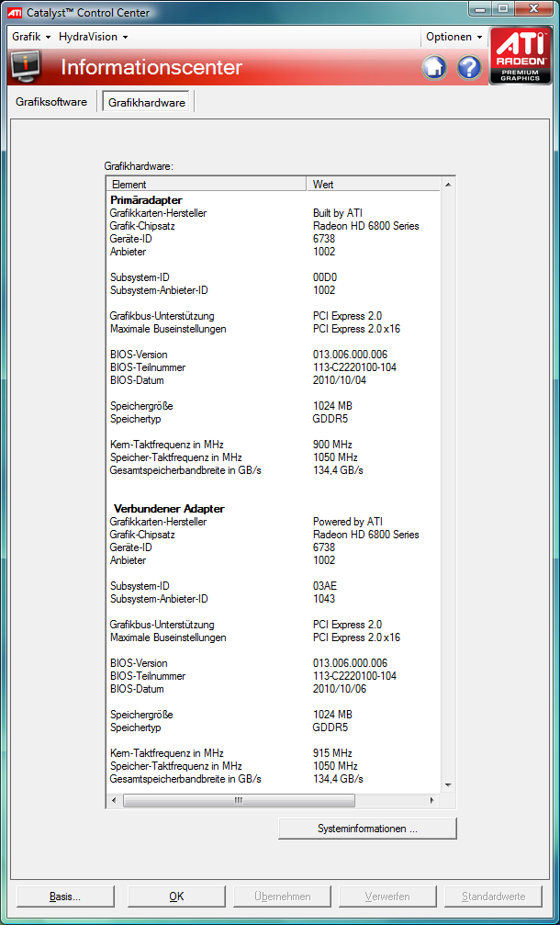Click Subsystem-Anbieter-ID value 1043

tap(324, 599)
